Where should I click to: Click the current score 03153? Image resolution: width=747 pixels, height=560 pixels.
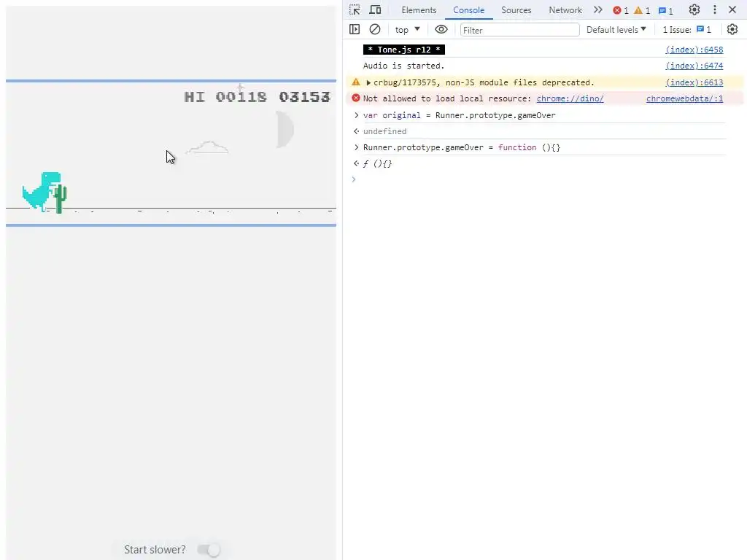tap(304, 97)
